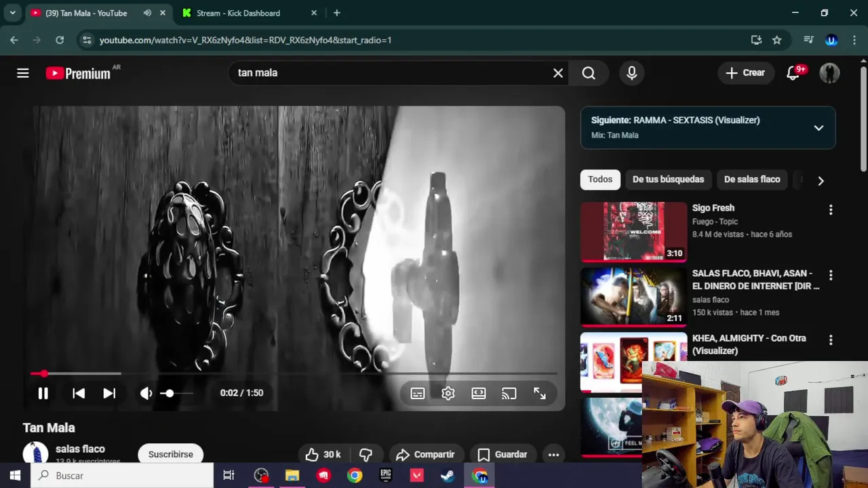Open the Chrome profile button

tap(831, 40)
